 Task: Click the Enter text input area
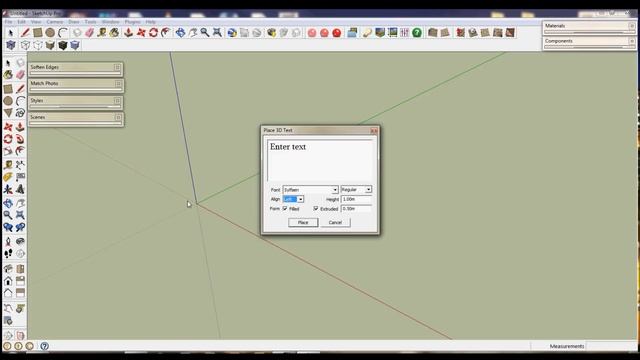point(320,160)
